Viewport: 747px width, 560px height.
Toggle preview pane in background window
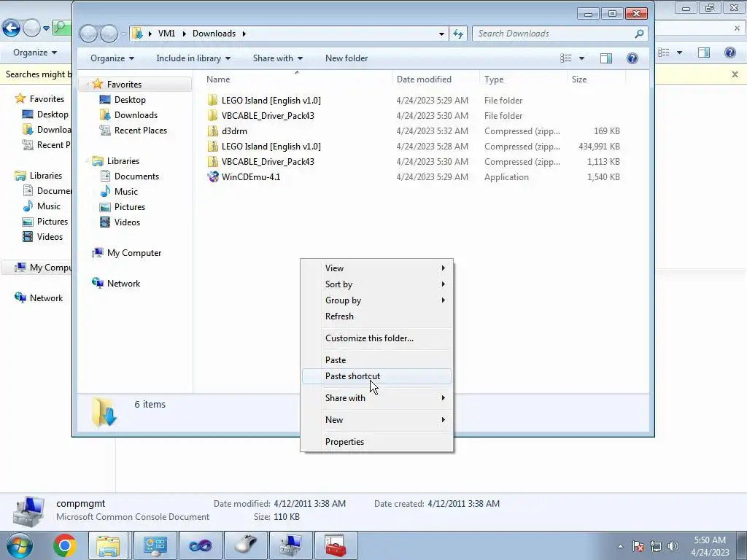point(704,52)
